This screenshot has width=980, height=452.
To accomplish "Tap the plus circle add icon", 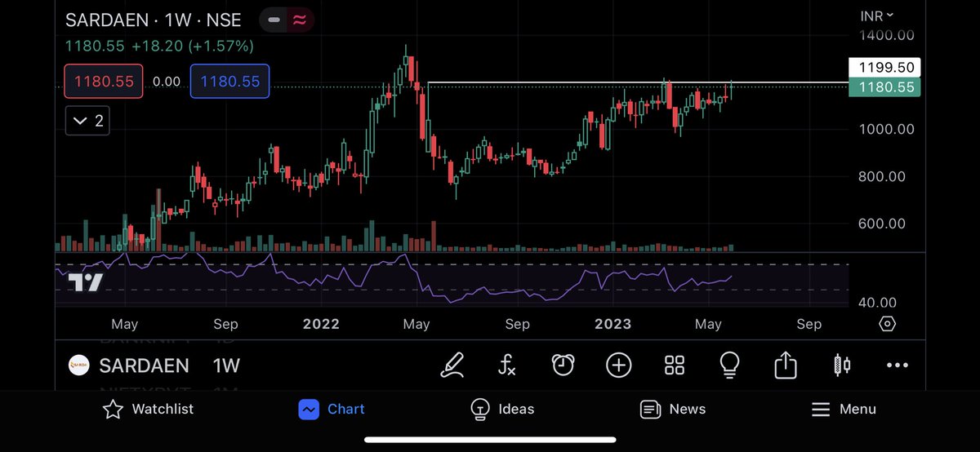I will click(x=618, y=365).
